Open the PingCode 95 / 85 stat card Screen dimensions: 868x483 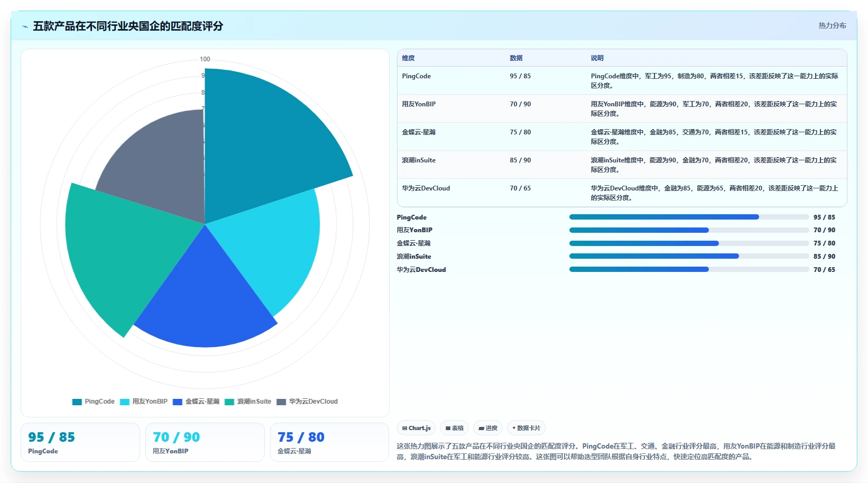tap(80, 442)
